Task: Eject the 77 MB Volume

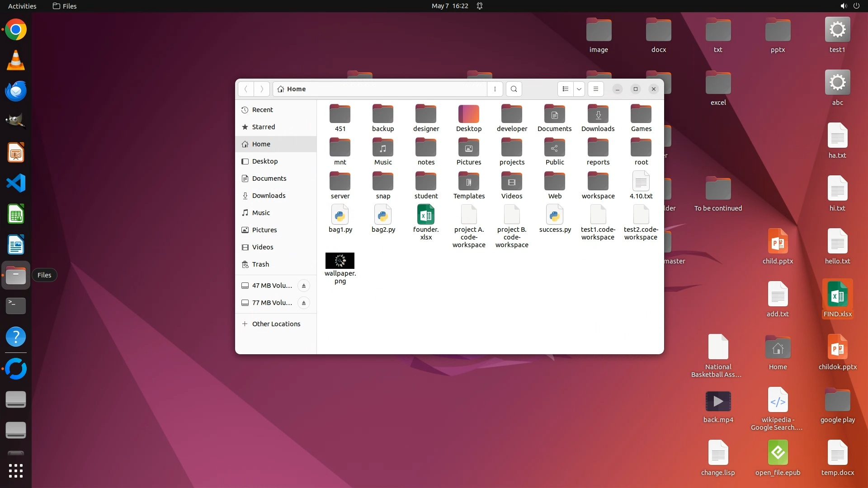Action: click(304, 303)
